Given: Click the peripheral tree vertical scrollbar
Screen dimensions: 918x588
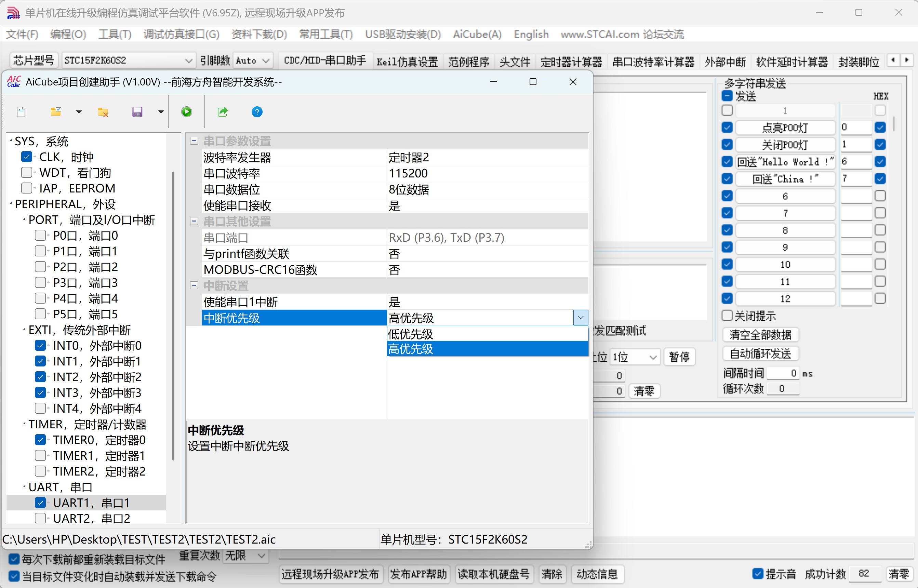Looking at the screenshot, I should click(173, 317).
